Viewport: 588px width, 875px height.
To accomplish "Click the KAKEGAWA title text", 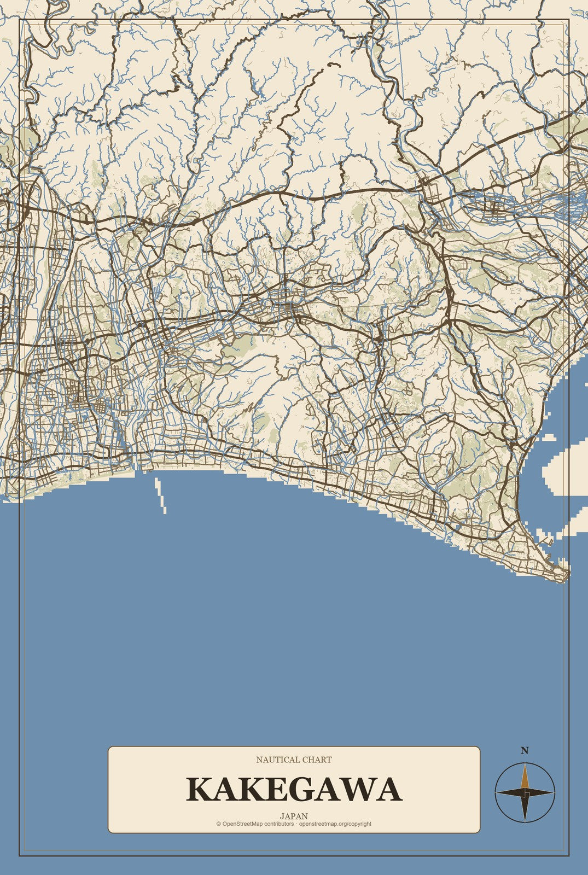I will pos(294,789).
